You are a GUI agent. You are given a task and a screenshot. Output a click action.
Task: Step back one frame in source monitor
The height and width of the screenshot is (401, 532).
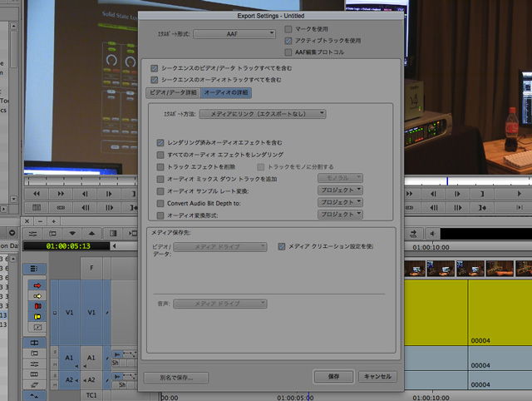[85, 194]
